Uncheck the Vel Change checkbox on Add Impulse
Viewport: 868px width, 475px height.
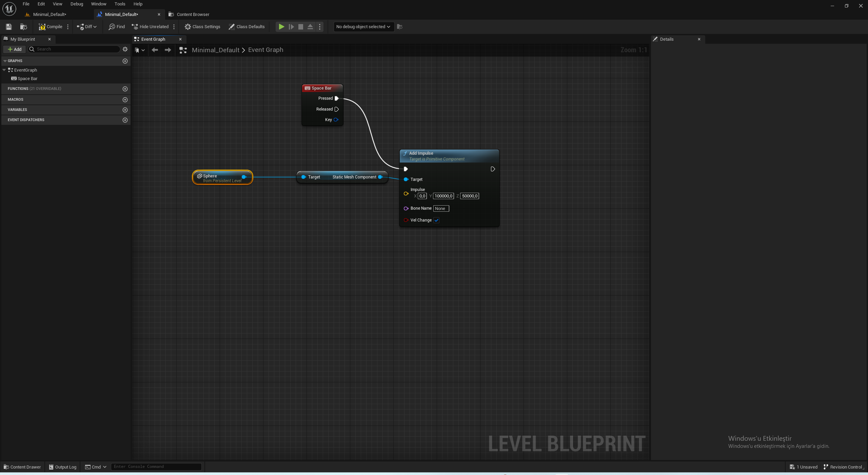(x=436, y=220)
